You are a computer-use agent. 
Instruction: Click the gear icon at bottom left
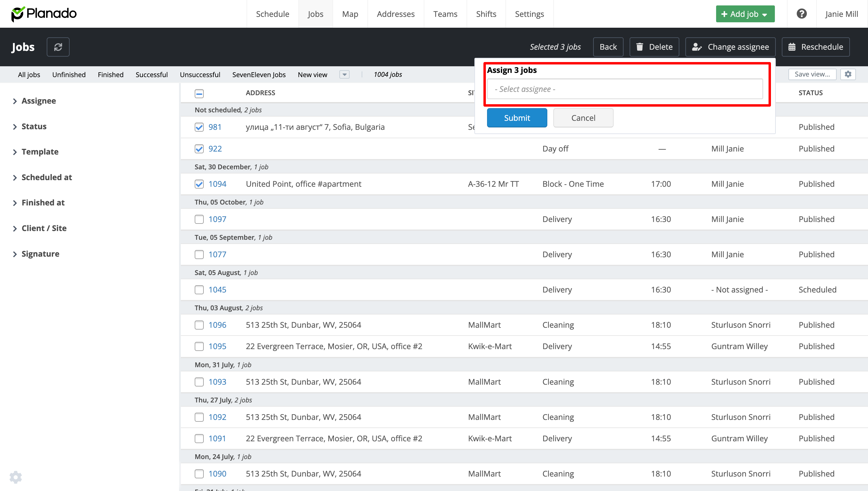pyautogui.click(x=15, y=477)
